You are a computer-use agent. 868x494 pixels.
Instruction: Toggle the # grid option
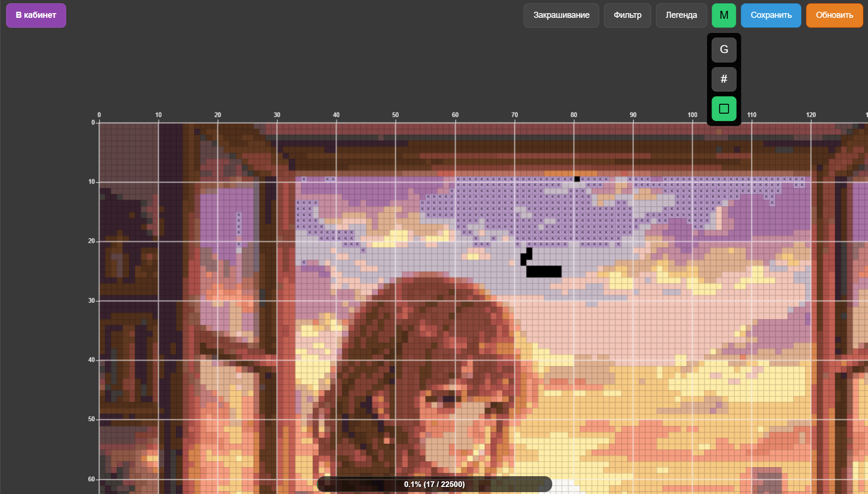point(724,79)
